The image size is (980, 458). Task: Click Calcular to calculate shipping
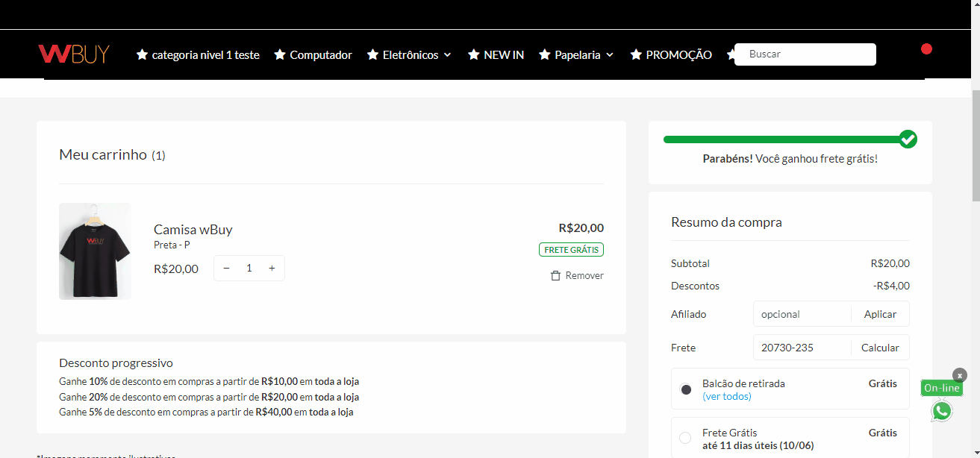point(880,348)
